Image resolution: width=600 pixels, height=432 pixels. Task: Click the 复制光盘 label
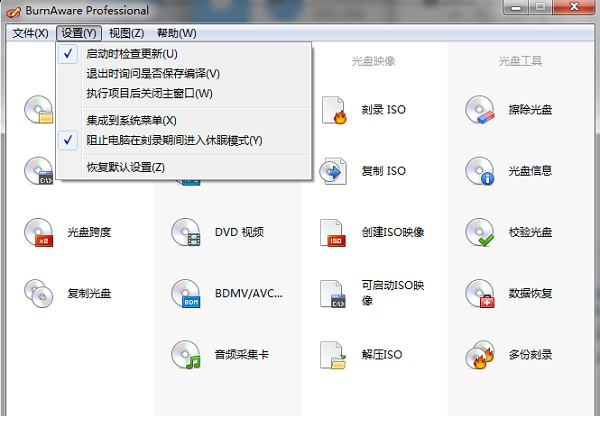pos(89,293)
